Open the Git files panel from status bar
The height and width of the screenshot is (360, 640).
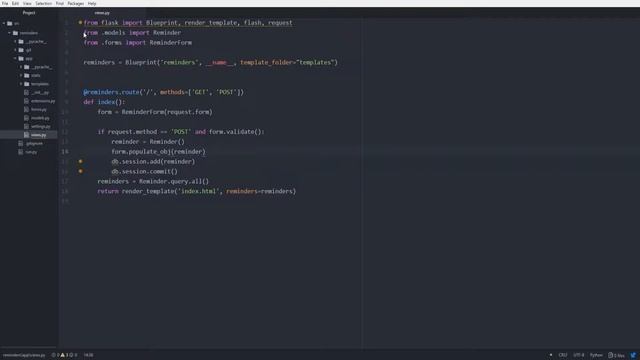coord(616,355)
